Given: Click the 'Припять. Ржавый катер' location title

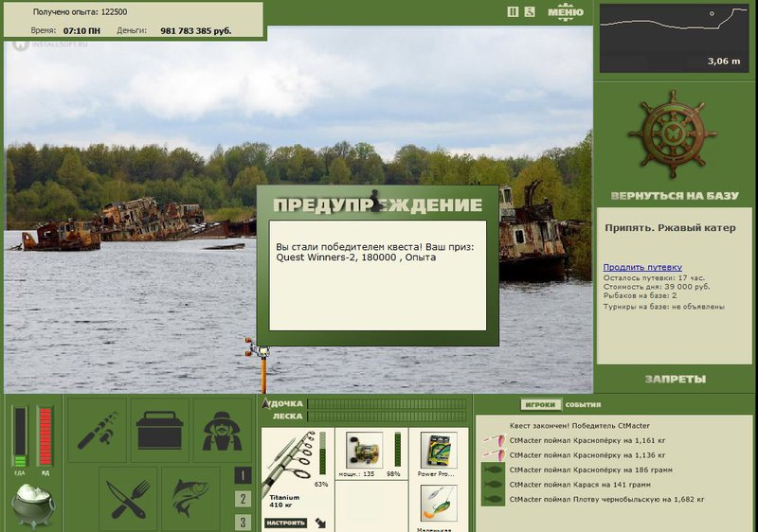Looking at the screenshot, I should (x=670, y=228).
